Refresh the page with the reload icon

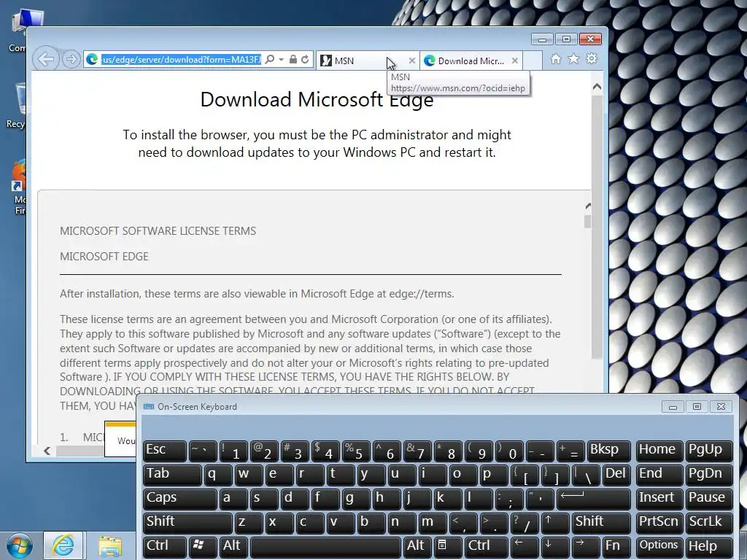tap(305, 60)
